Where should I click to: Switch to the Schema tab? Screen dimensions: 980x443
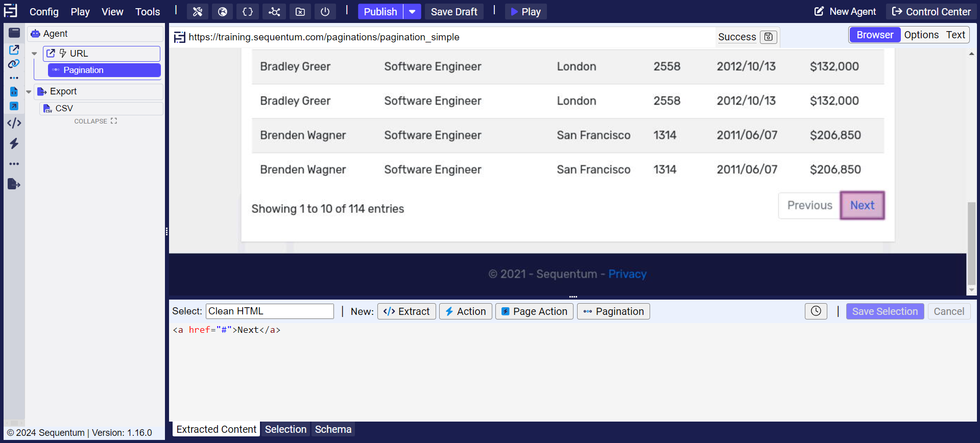pos(333,429)
